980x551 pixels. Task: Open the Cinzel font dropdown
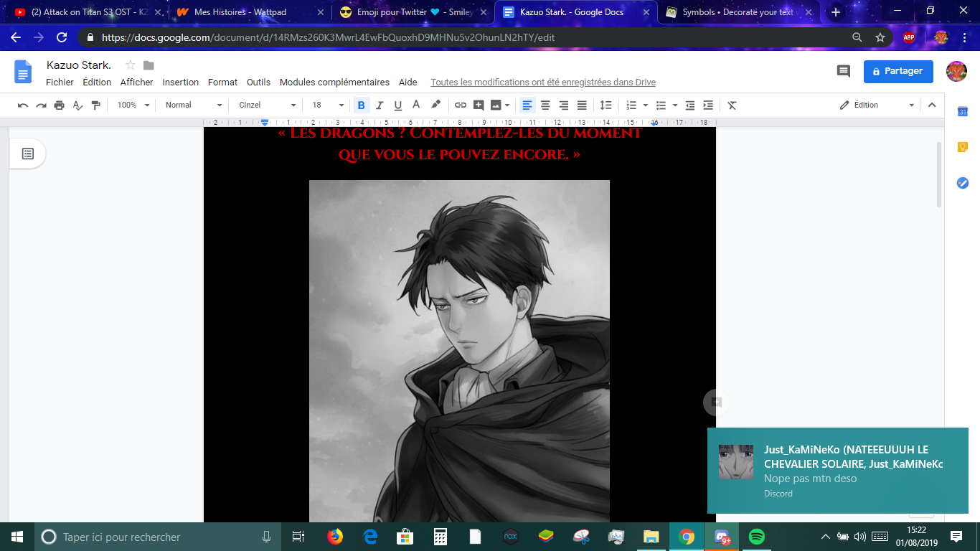coord(267,105)
